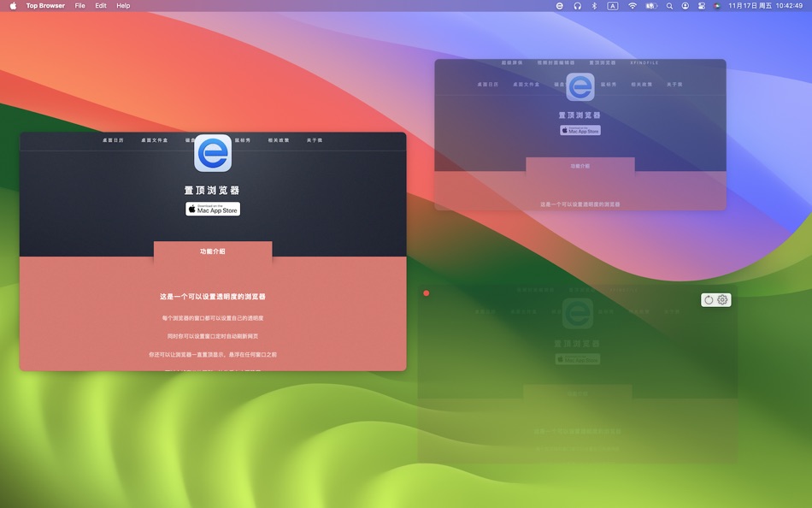Click line 同时你可以设置窗口定时自动刷新网页
Image resolution: width=812 pixels, height=508 pixels.
click(212, 336)
